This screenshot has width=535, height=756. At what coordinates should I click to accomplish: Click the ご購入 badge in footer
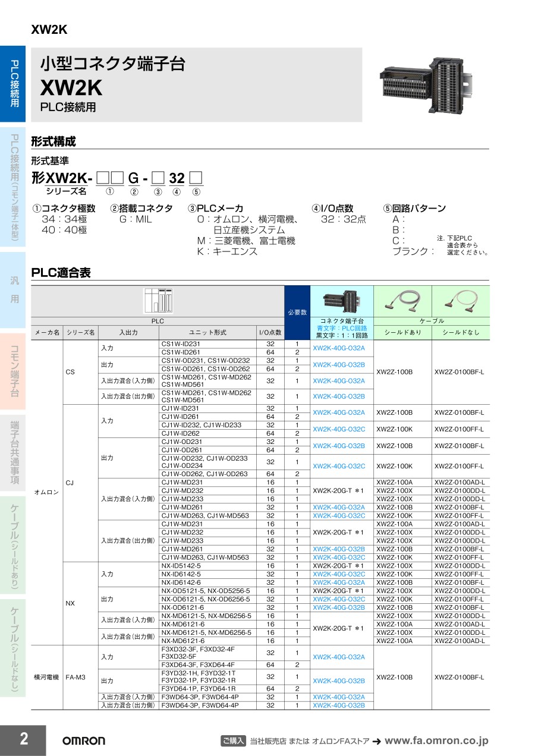click(x=233, y=741)
